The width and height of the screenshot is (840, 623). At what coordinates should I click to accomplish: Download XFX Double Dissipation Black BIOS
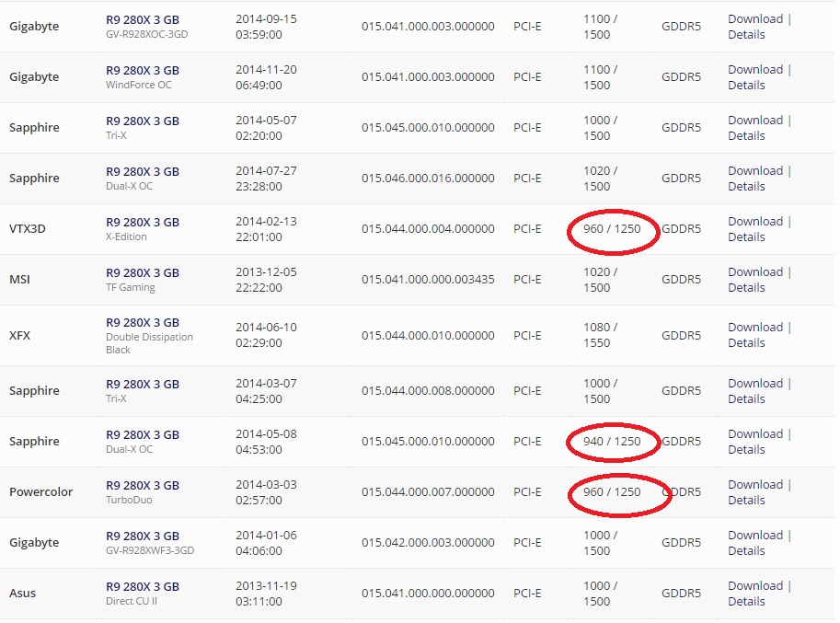(754, 328)
